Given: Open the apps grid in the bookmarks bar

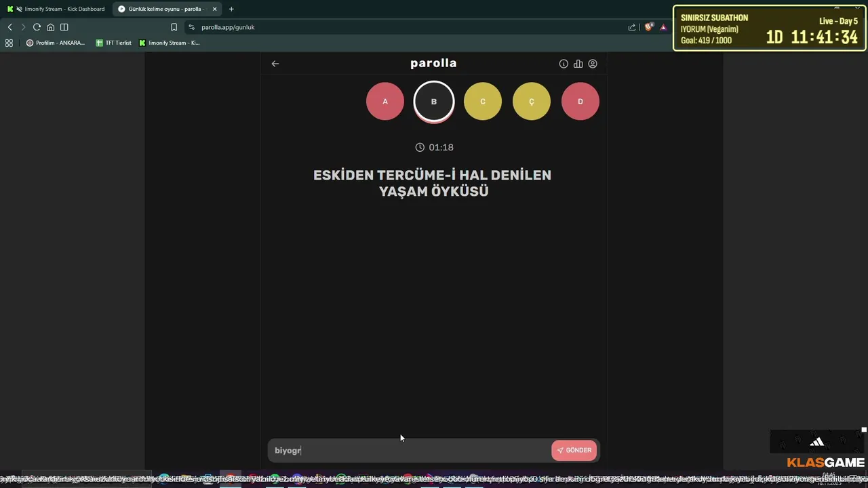Looking at the screenshot, I should point(9,43).
